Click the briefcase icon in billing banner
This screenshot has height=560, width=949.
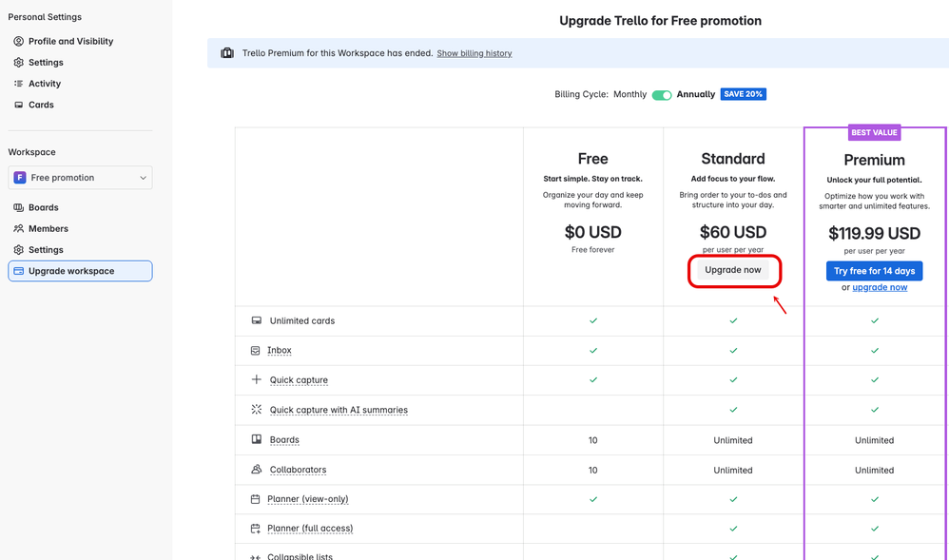(227, 53)
